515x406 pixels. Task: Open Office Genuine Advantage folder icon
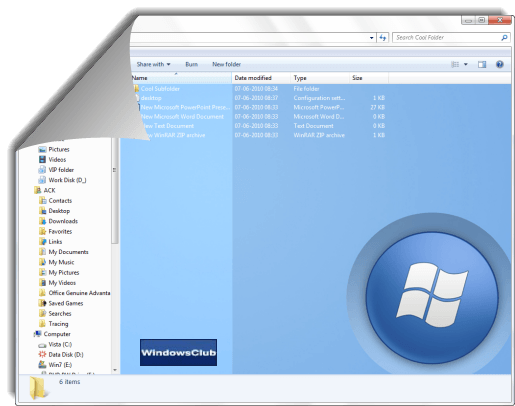(42, 293)
